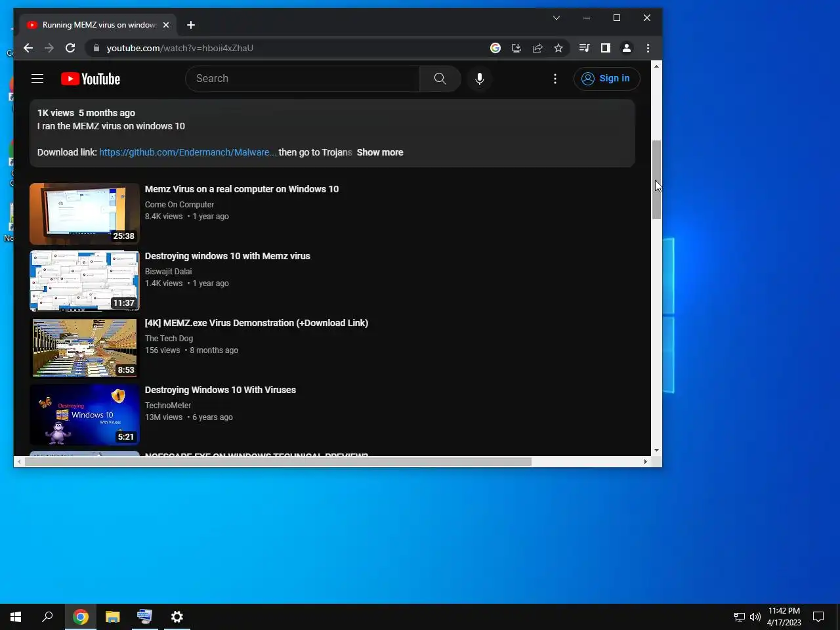The height and width of the screenshot is (630, 840).
Task: Reload the current page
Action: pos(70,48)
